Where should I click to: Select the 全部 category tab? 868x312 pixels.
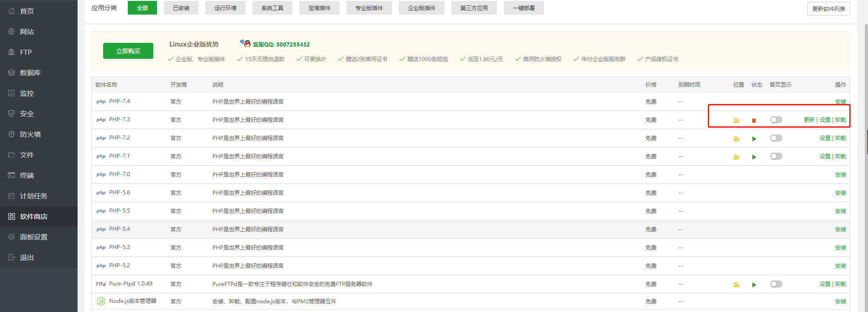(142, 8)
